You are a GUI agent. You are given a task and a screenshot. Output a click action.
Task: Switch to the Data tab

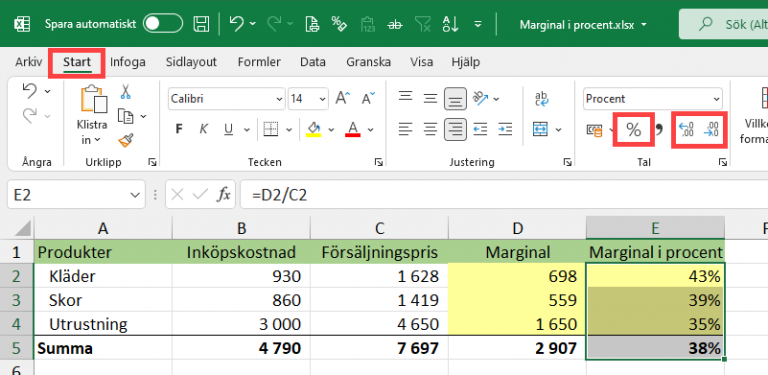click(313, 62)
